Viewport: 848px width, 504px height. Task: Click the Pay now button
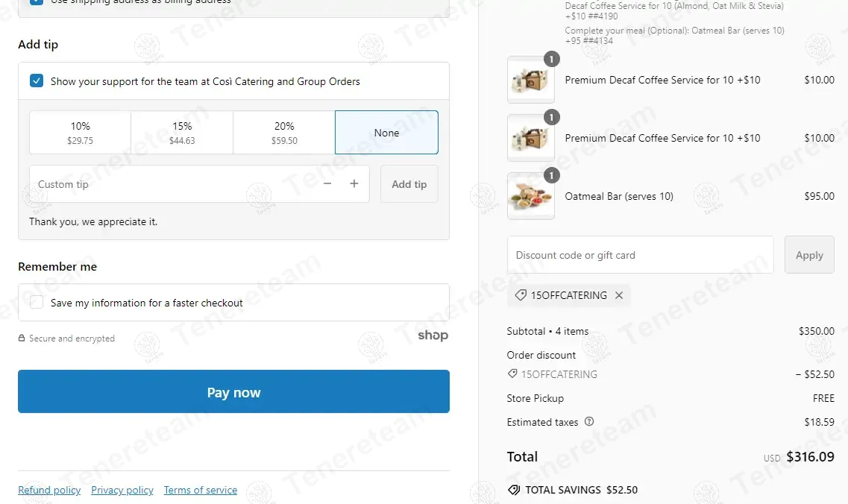233,391
